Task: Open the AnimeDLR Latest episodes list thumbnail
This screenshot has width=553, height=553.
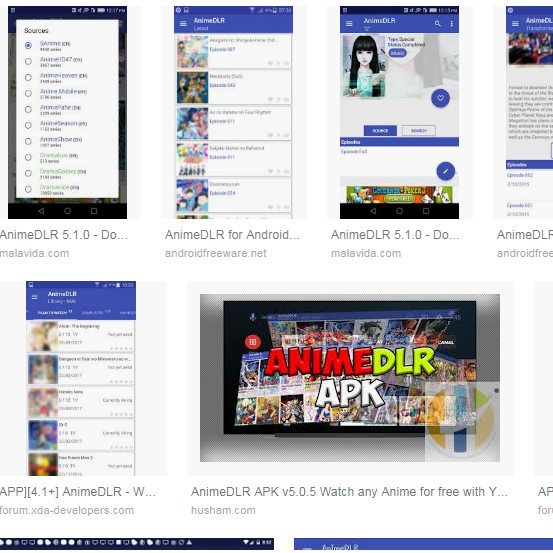Action: [x=233, y=112]
